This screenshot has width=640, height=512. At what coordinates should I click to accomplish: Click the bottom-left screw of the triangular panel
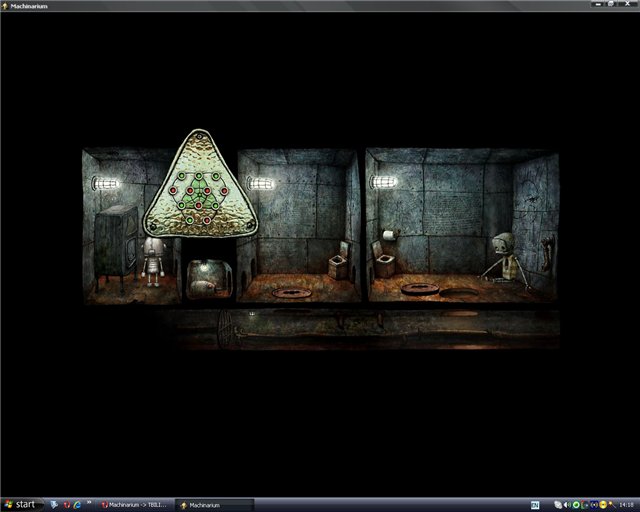coord(153,227)
